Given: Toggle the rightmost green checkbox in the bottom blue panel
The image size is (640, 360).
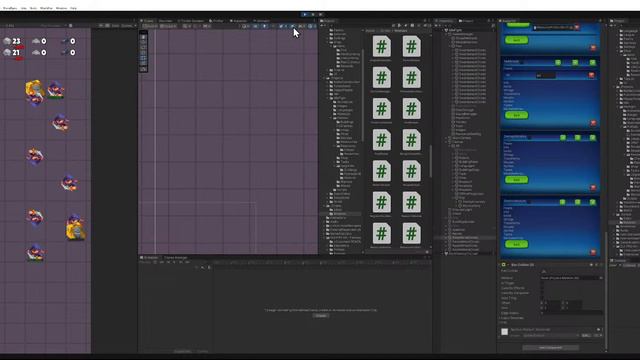Looking at the screenshot, I should pyautogui.click(x=592, y=202).
